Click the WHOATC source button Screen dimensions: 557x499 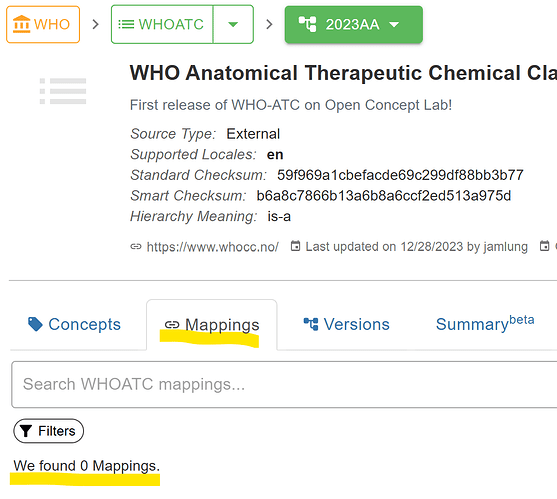click(x=162, y=25)
